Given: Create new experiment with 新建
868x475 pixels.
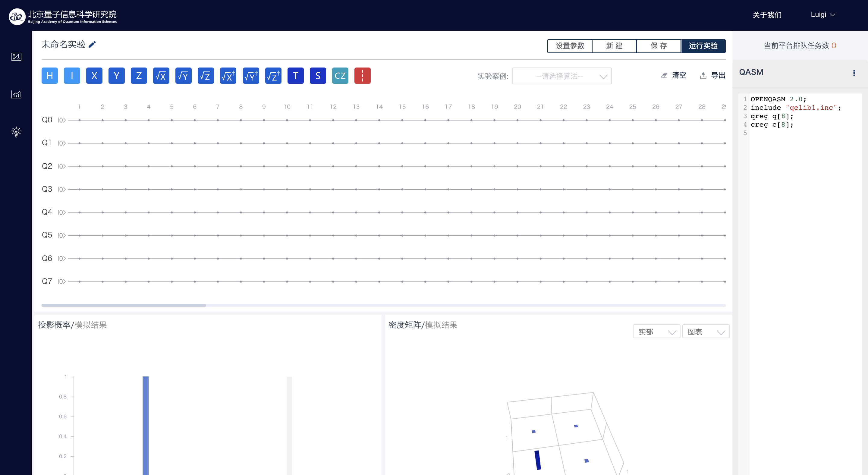Looking at the screenshot, I should 614,46.
